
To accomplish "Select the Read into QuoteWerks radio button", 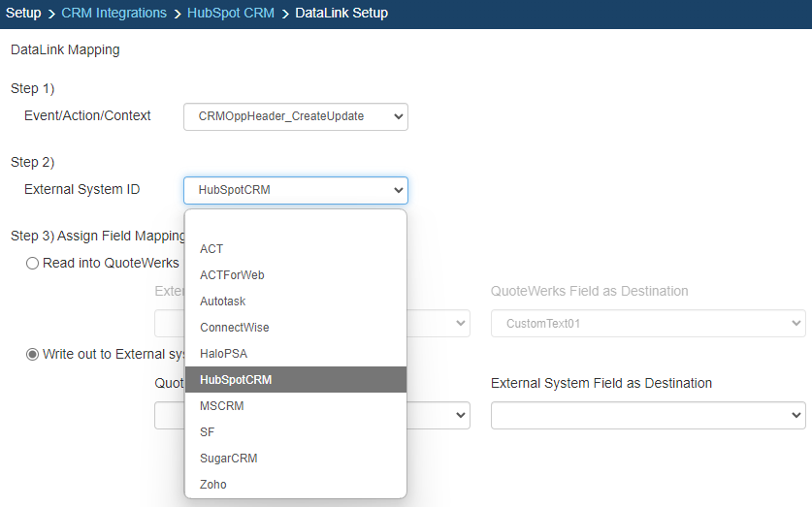I will 33,263.
